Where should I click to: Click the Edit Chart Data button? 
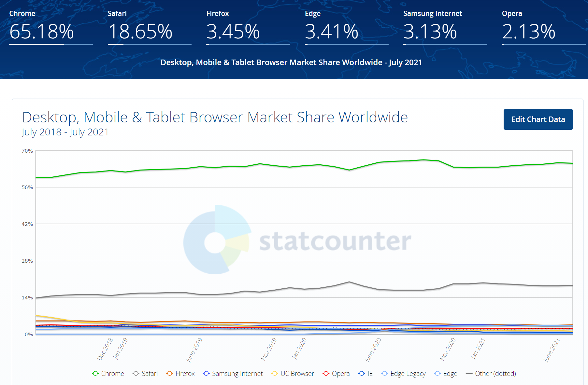(538, 119)
